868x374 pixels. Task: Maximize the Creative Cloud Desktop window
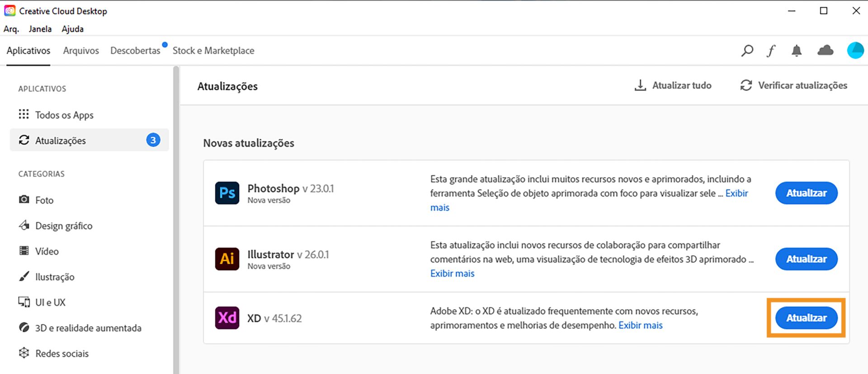coord(824,11)
